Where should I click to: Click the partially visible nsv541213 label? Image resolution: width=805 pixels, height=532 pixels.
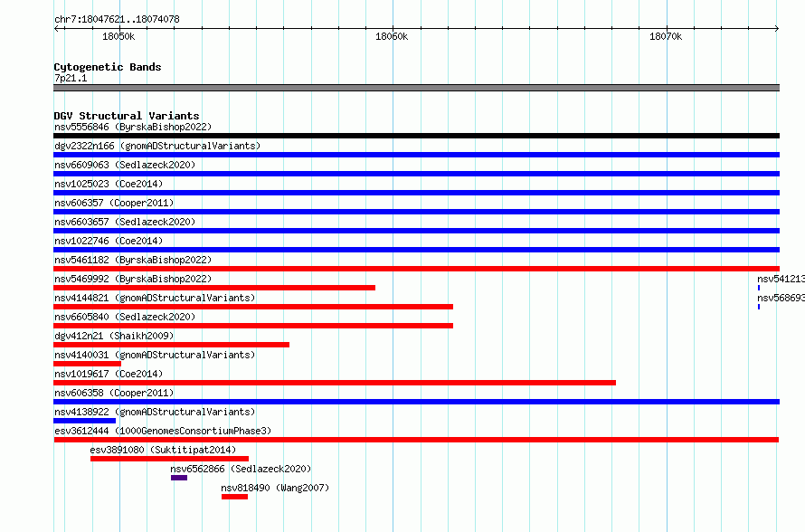click(781, 279)
